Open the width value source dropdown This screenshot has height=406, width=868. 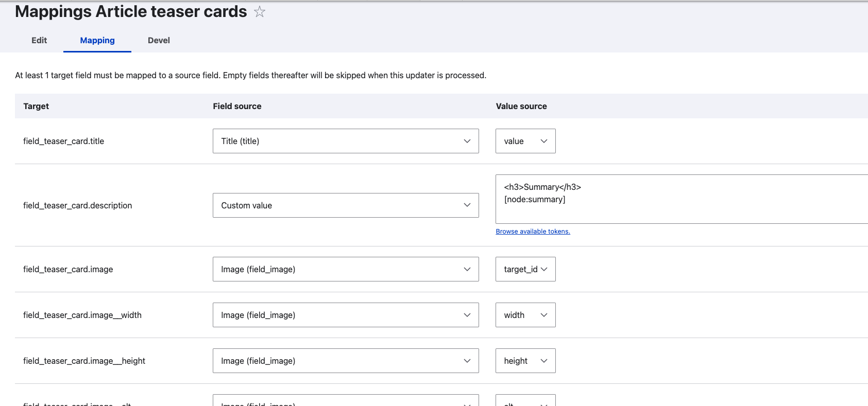(525, 315)
